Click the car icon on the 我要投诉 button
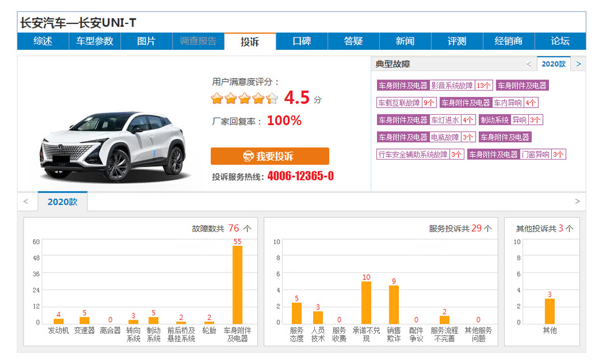The height and width of the screenshot is (364, 605). pyautogui.click(x=248, y=156)
